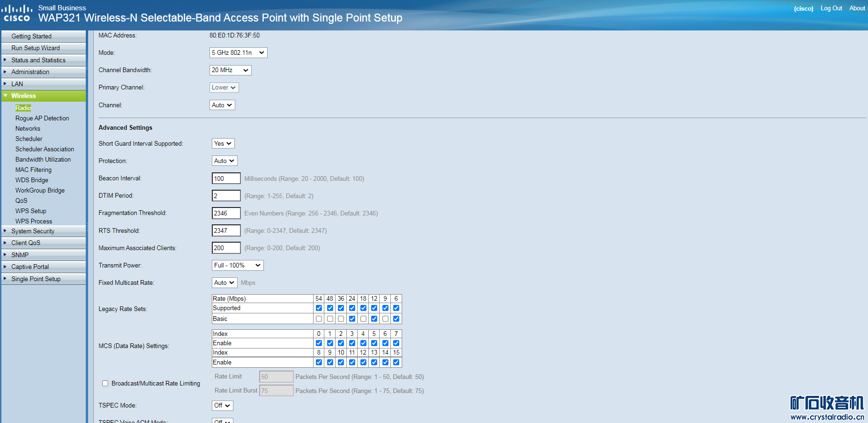The width and height of the screenshot is (868, 423).
Task: Disable MCS index 0
Action: point(319,343)
